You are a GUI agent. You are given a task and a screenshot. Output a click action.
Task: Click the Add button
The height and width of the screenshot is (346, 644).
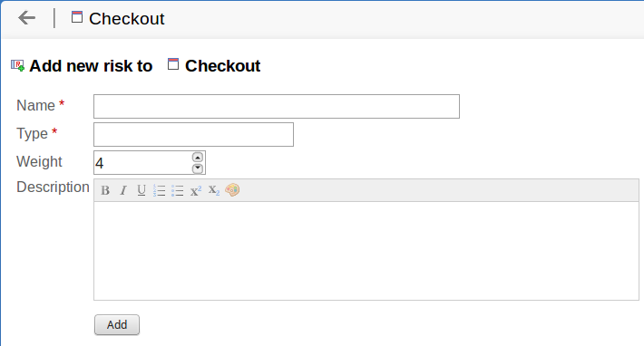tap(117, 324)
